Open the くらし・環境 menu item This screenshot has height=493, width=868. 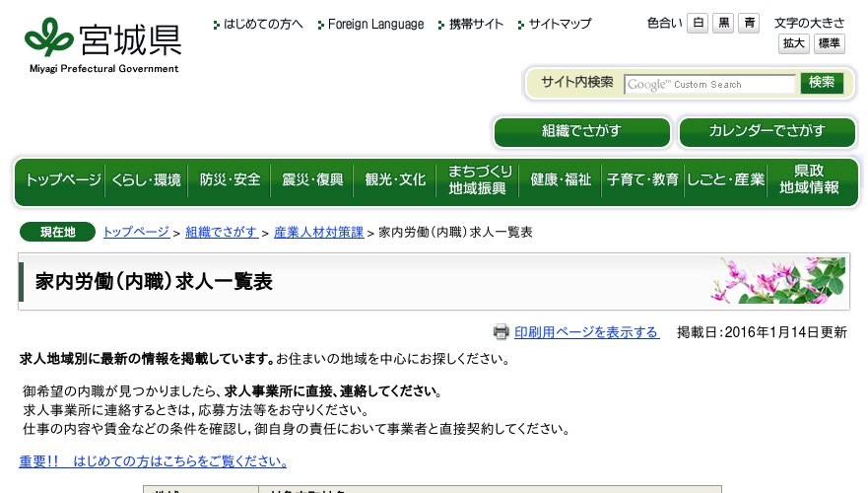coord(146,180)
